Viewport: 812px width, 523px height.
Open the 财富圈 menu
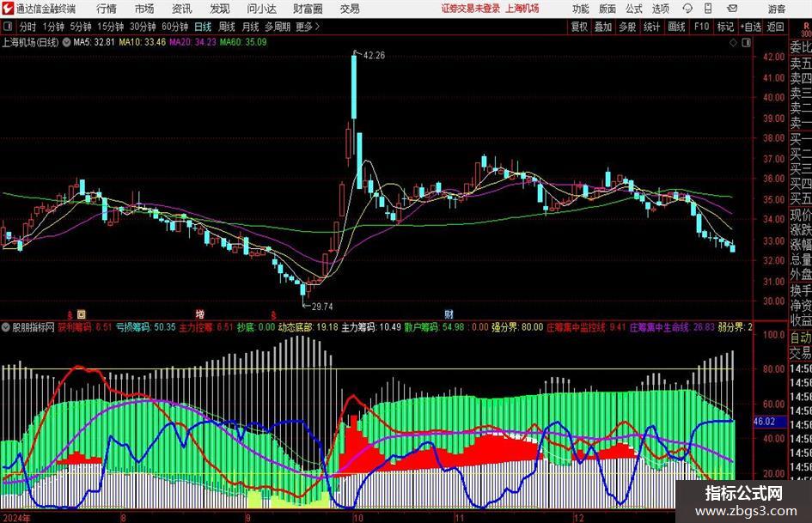pos(308,9)
